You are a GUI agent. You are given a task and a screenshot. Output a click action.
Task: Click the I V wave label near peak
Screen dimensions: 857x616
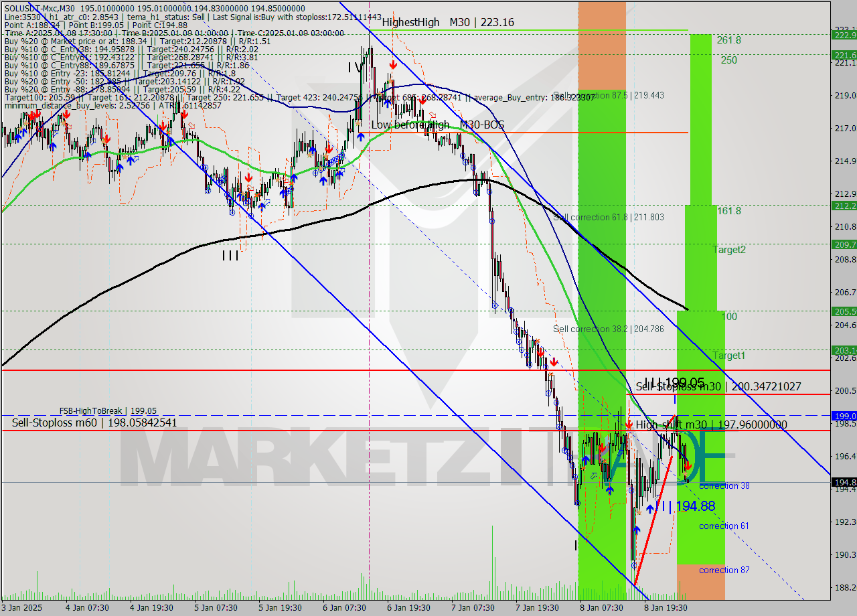coord(357,68)
